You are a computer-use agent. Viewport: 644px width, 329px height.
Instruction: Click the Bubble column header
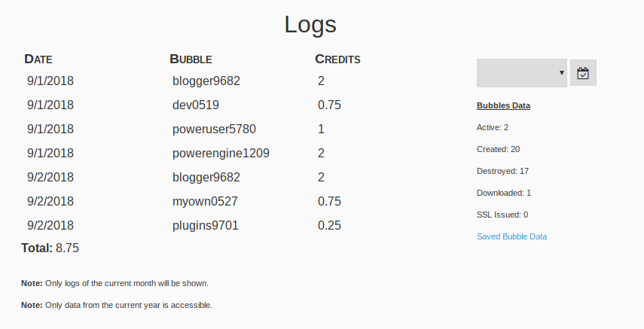(191, 59)
